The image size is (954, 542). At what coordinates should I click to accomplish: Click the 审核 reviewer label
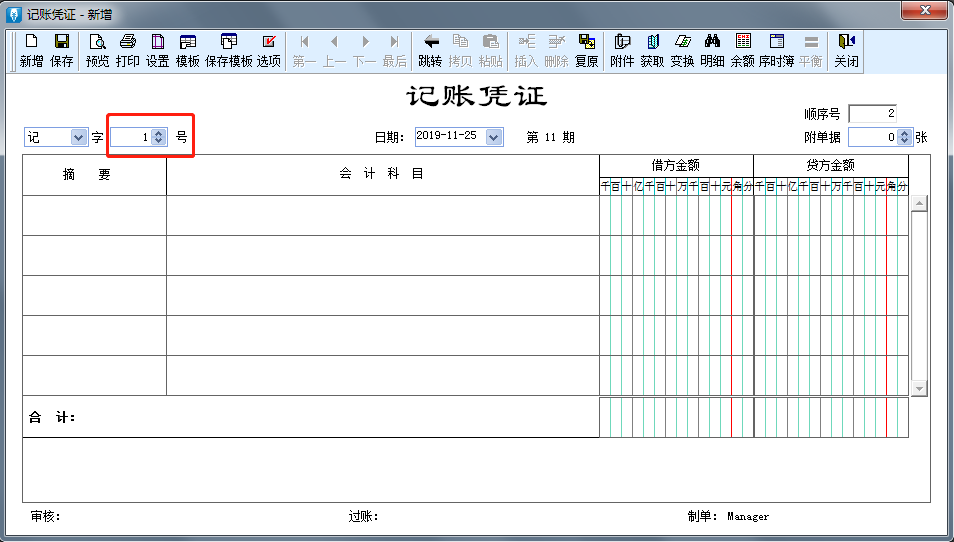[46, 516]
